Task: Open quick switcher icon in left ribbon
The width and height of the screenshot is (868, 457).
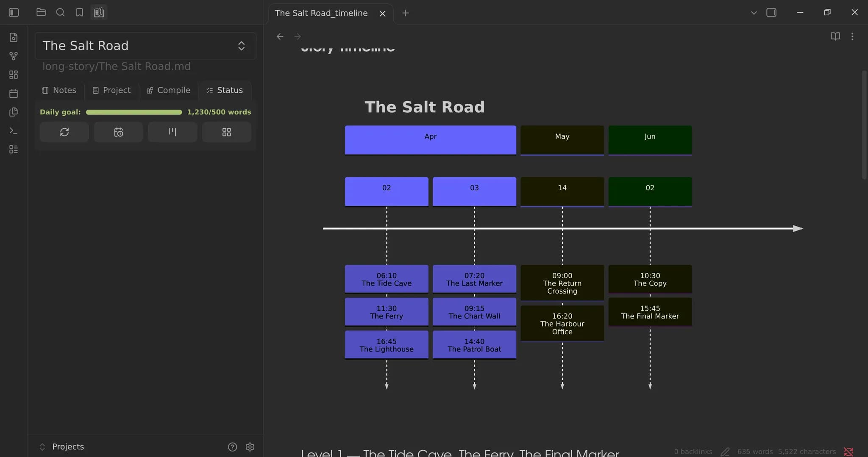Action: pos(14,37)
